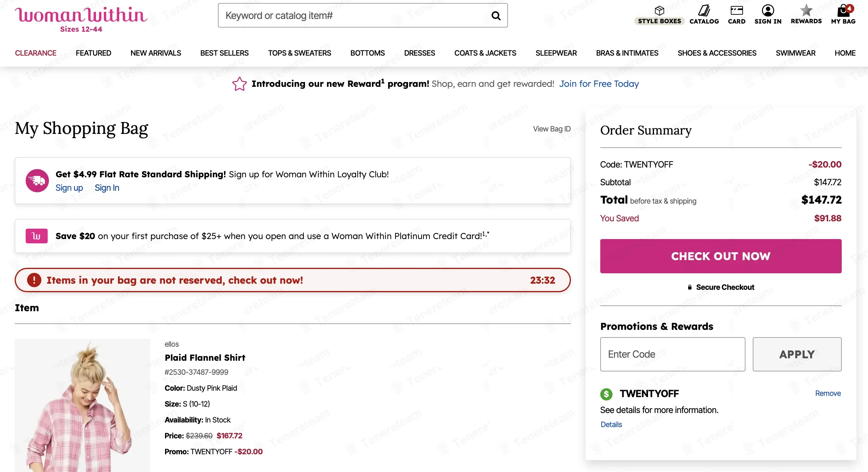Click the search magnifier icon

496,16
